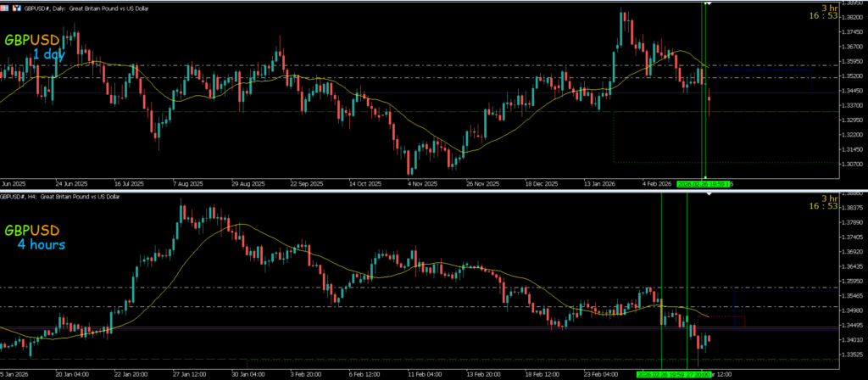The height and width of the screenshot is (380, 868).
Task: Click the 1.34450 level on the daily price scale
Action: pos(839,91)
